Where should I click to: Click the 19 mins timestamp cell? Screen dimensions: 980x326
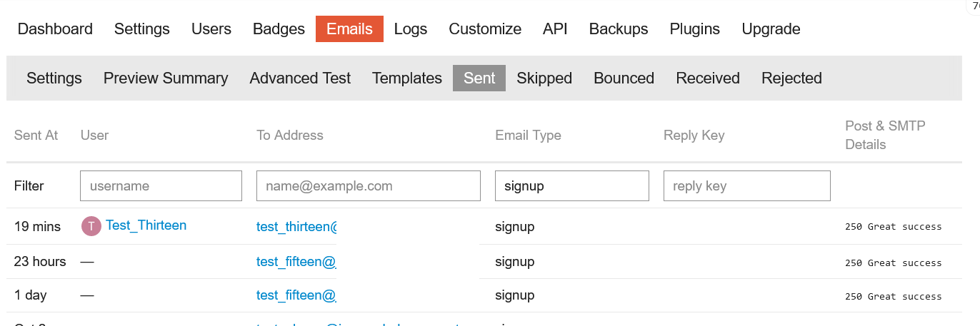(x=37, y=227)
